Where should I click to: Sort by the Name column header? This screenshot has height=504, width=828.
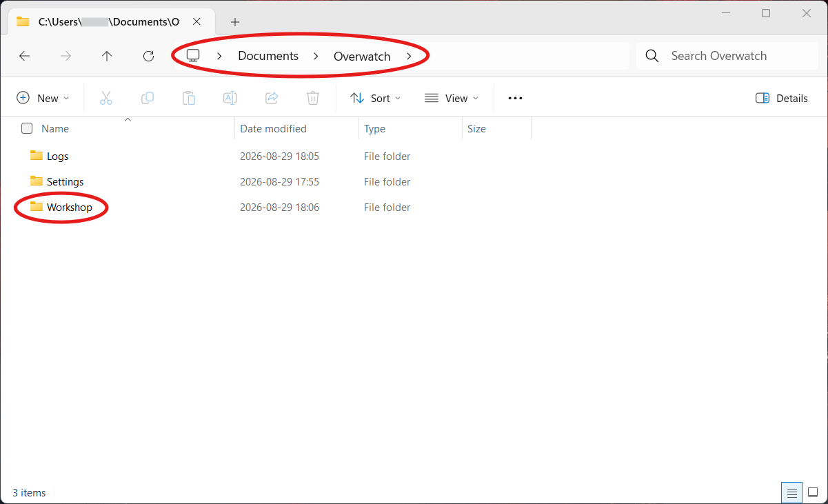(x=55, y=128)
